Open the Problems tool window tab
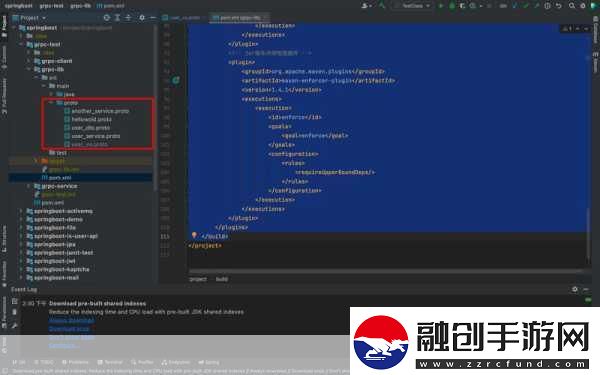Image resolution: width=600 pixels, height=375 pixels. tap(75, 362)
